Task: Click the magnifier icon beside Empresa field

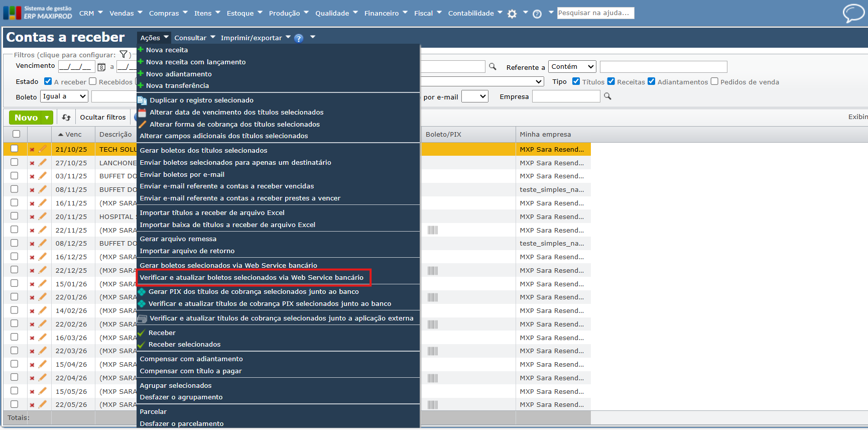Action: tap(607, 96)
